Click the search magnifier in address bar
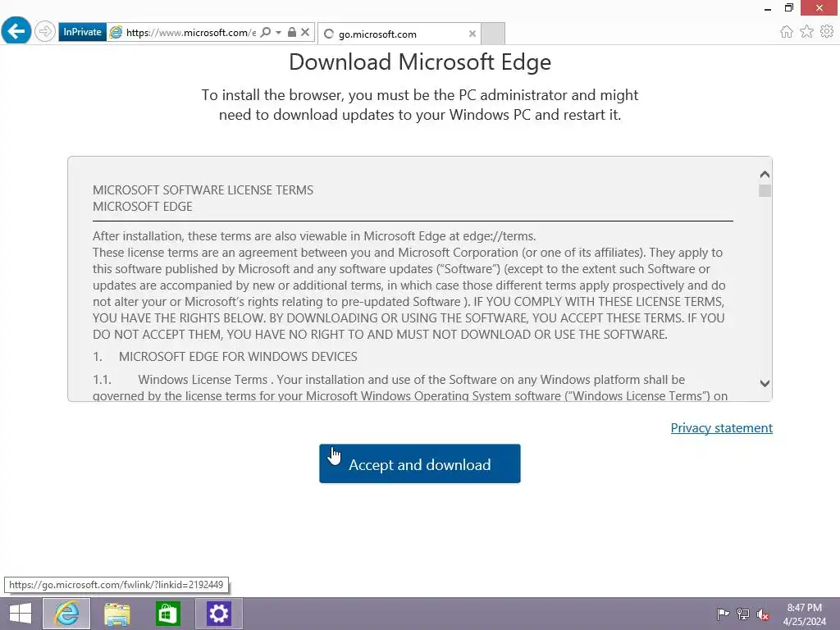Image resolution: width=840 pixels, height=630 pixels. [x=265, y=33]
